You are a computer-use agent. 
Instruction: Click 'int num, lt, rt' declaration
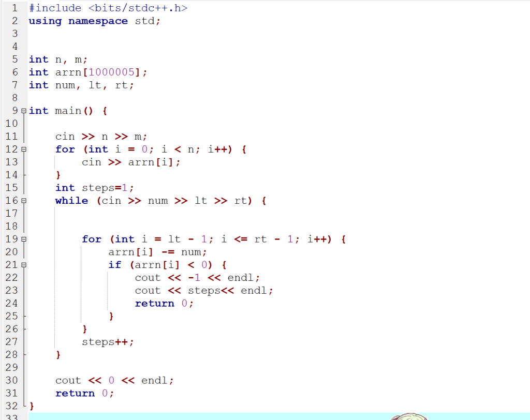(81, 85)
